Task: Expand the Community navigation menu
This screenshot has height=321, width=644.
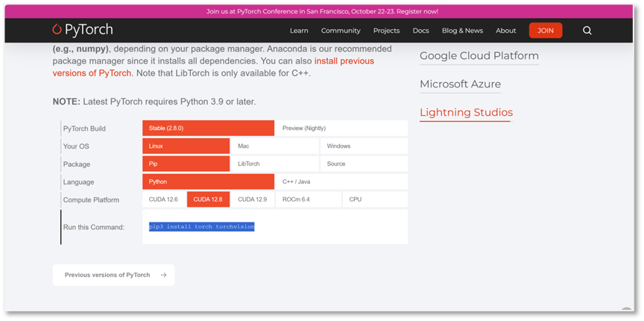Action: (x=341, y=31)
